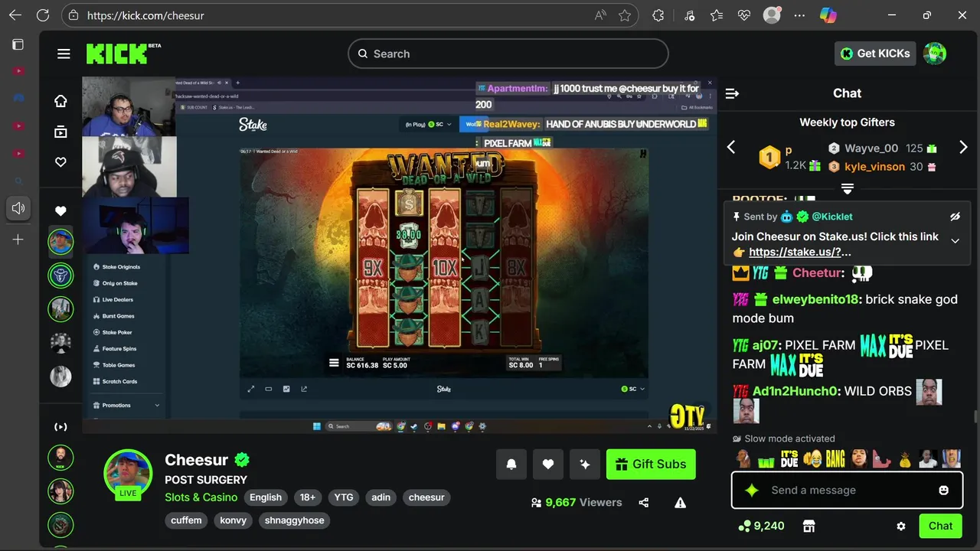The height and width of the screenshot is (551, 980).
Task: Select the BANG emote in quick row
Action: point(835,459)
